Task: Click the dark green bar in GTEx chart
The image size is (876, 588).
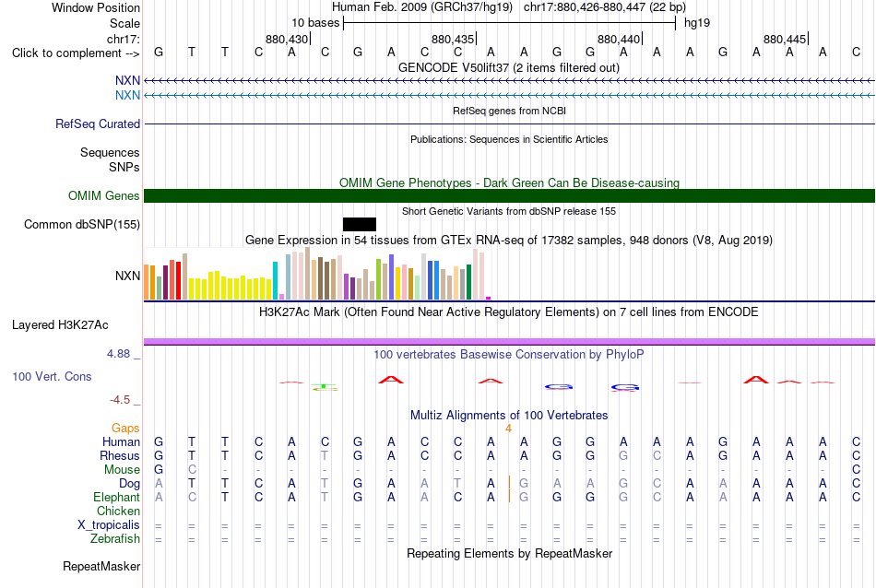Action: pyautogui.click(x=468, y=282)
